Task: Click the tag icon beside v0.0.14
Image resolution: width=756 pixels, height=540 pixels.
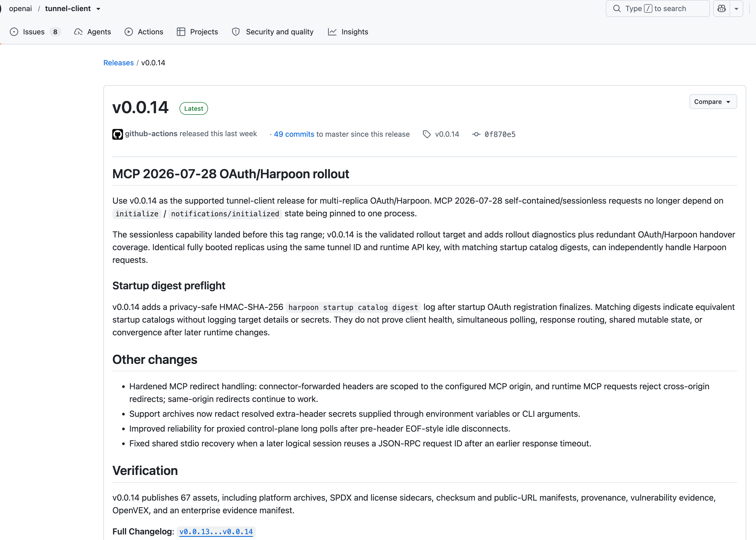Action: click(x=427, y=134)
